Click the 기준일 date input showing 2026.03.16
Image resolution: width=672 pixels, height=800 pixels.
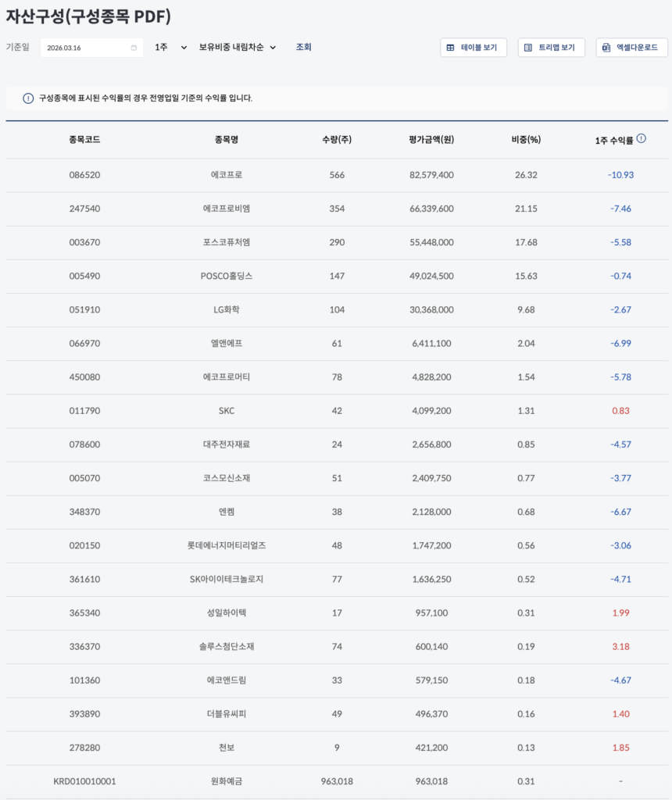86,48
